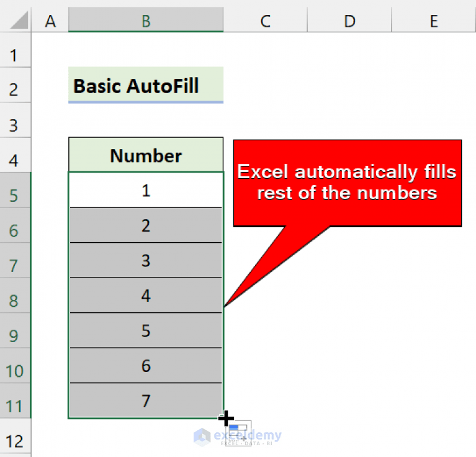Click the red callout 'Excel automatically fills' shape
Screen dimensions: 476x457
click(348, 183)
